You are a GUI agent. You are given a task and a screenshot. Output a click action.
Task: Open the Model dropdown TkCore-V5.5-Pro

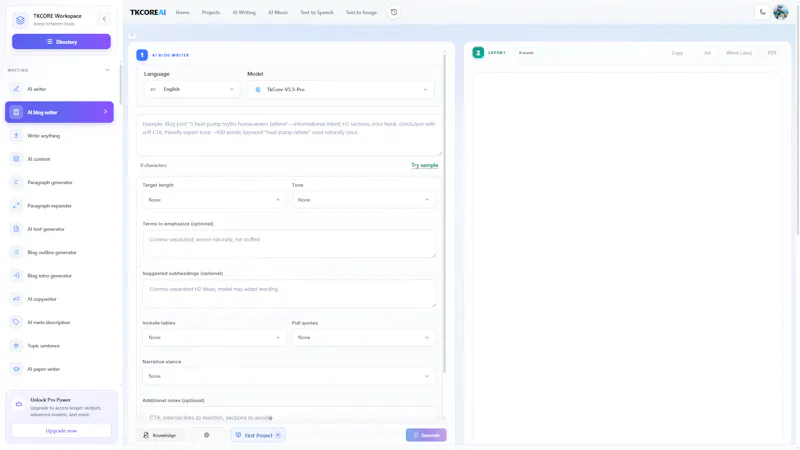coord(341,89)
